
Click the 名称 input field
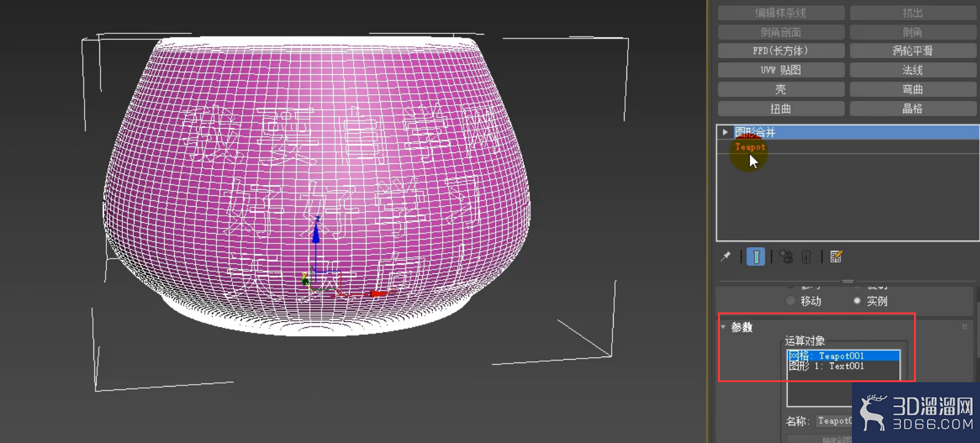point(833,421)
